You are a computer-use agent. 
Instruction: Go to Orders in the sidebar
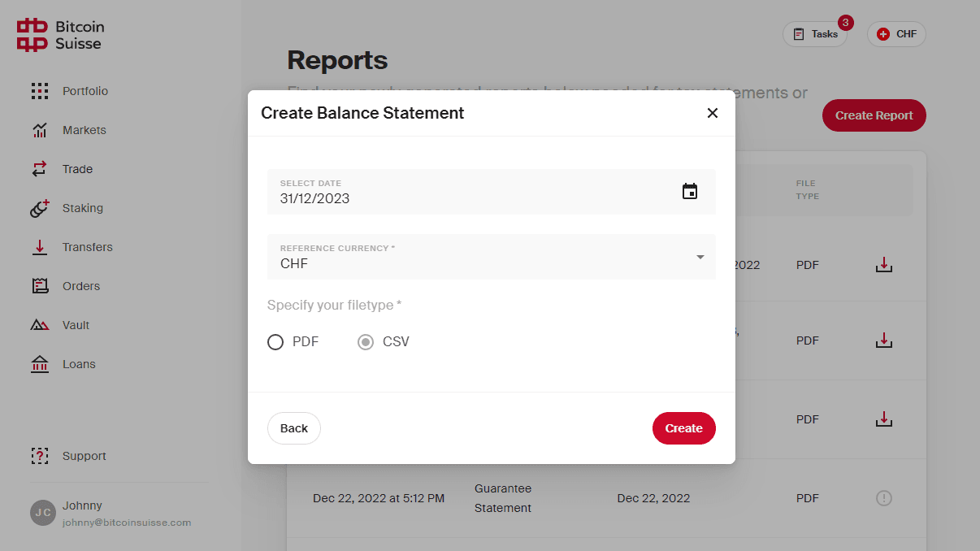[80, 286]
